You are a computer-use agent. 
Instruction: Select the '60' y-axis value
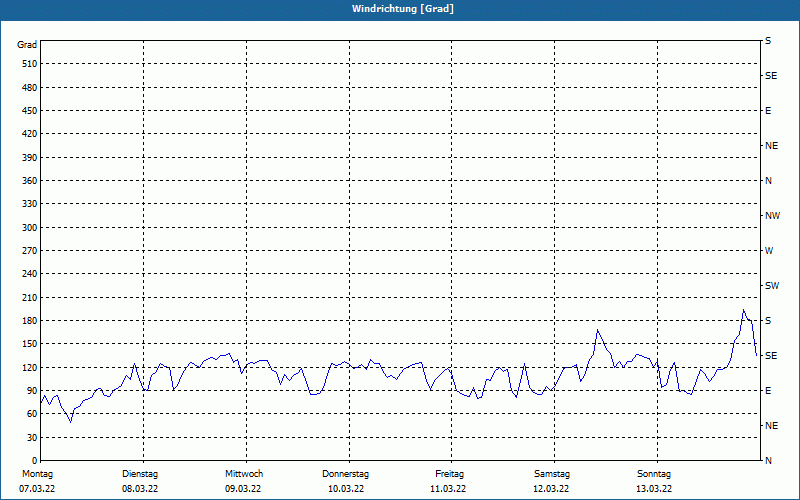coord(32,414)
